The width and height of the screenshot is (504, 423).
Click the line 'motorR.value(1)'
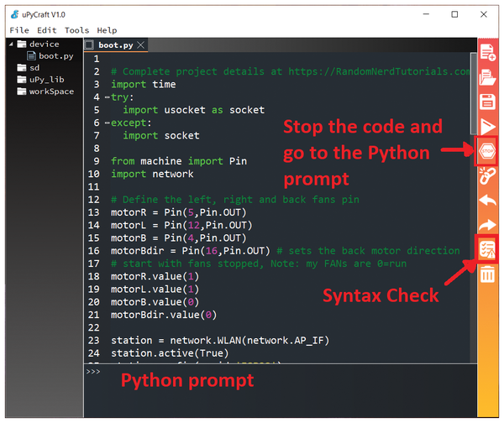155,276
